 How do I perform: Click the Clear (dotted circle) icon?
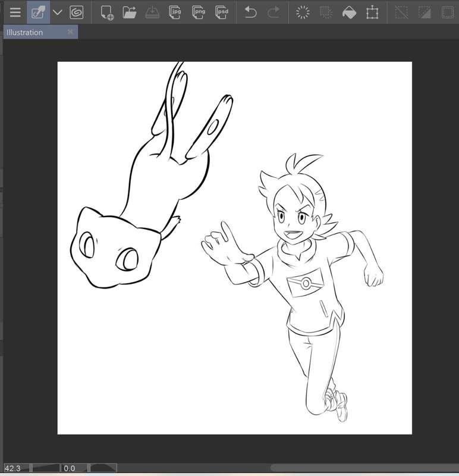tap(303, 12)
